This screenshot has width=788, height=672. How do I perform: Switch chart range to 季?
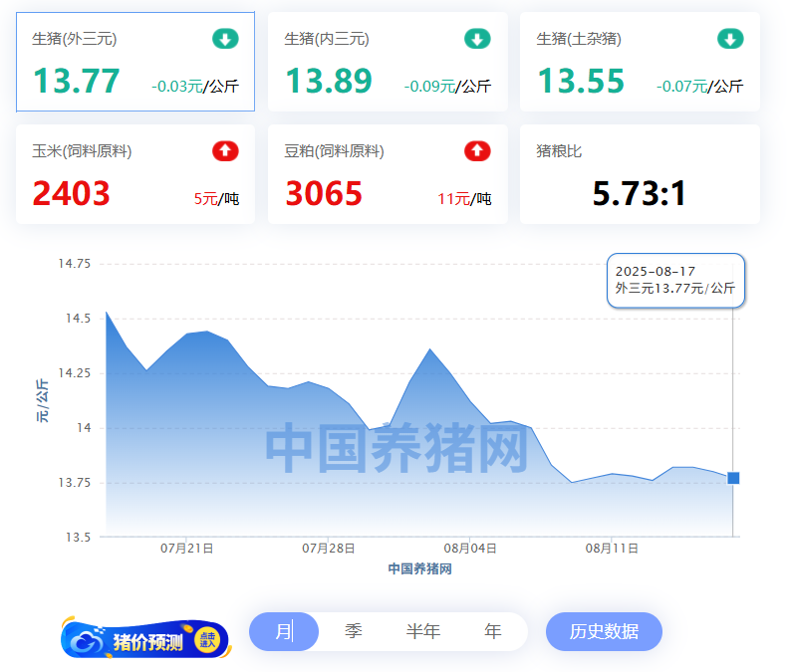(354, 631)
